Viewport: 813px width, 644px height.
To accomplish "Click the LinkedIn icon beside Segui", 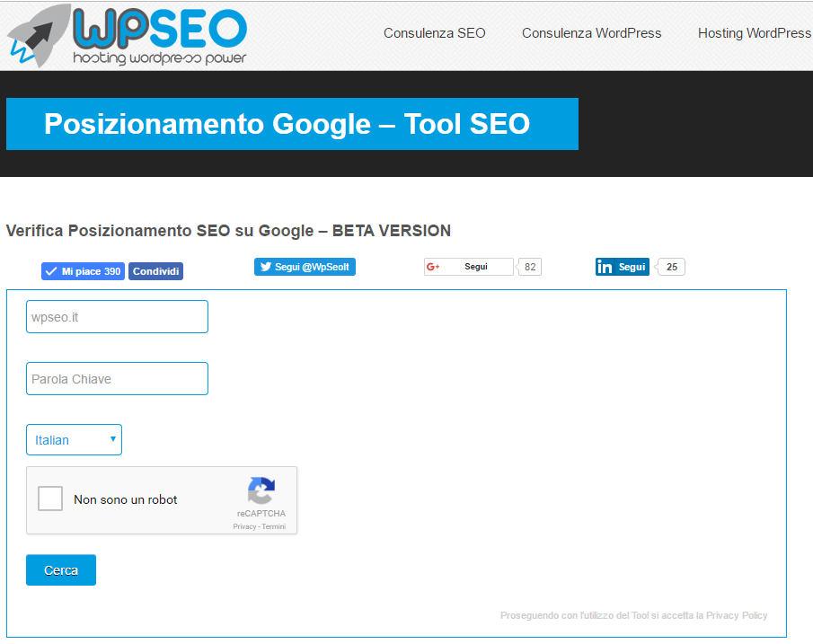I will (x=605, y=266).
